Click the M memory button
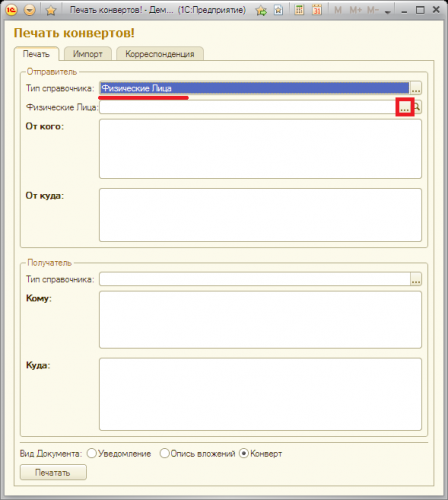 (x=338, y=10)
